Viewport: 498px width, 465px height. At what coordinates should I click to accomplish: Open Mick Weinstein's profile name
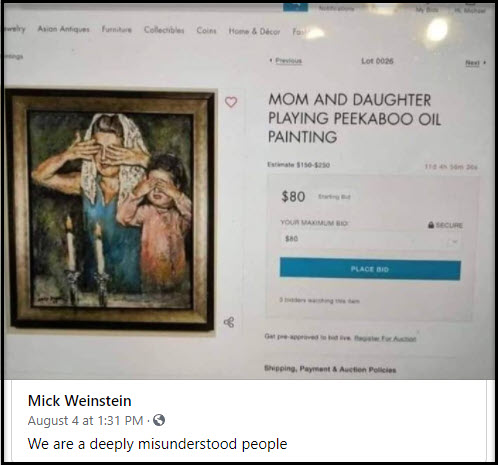[x=80, y=400]
